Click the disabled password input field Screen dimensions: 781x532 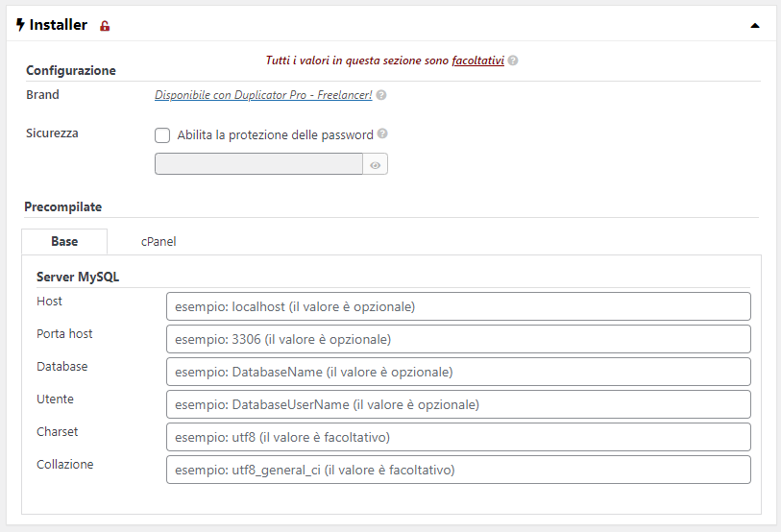click(x=258, y=165)
